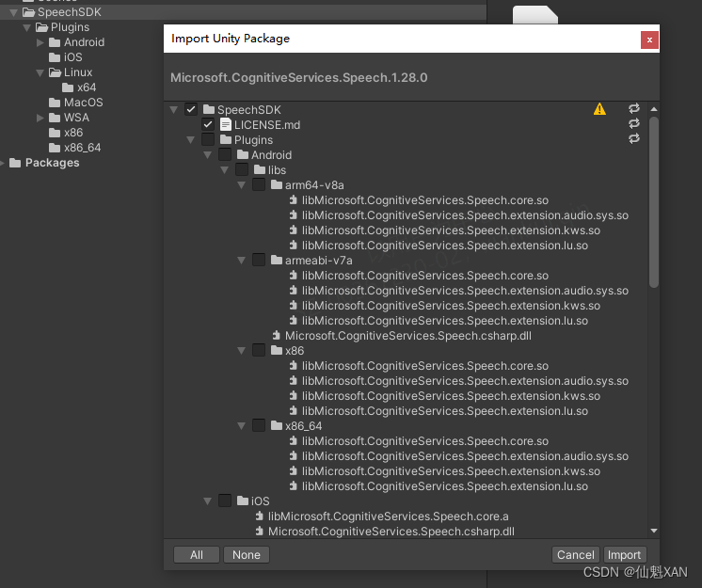Viewport: 702px width, 588px height.
Task: Collapse the armeabi-v7a node
Action: (x=242, y=261)
